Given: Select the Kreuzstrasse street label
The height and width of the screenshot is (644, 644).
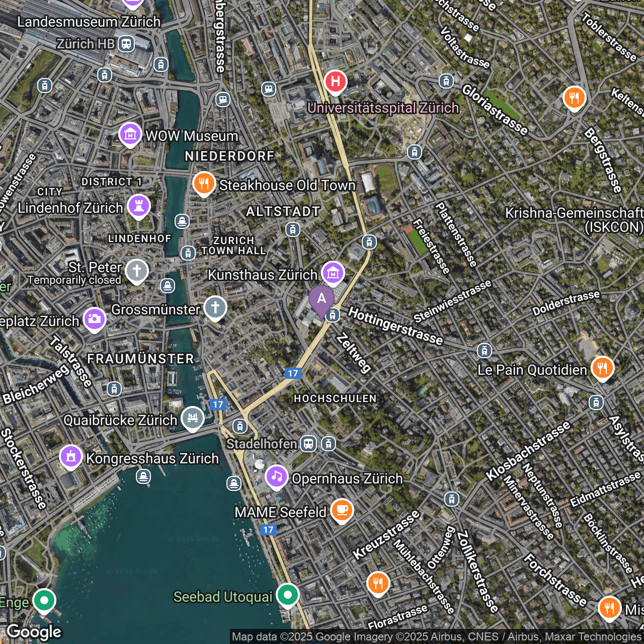Looking at the screenshot, I should (386, 535).
